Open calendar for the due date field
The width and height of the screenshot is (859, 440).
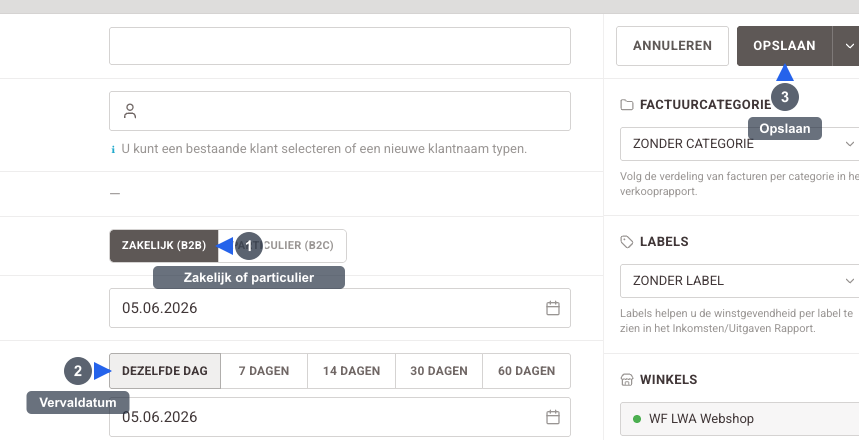tap(553, 417)
